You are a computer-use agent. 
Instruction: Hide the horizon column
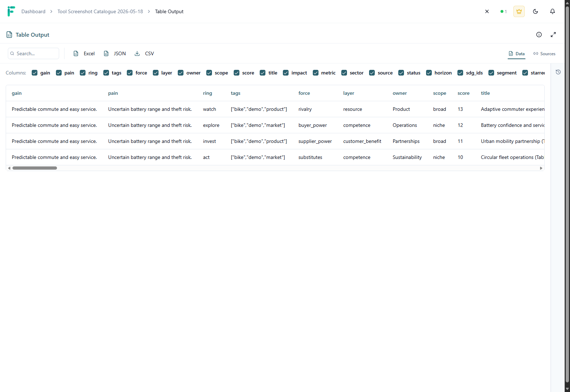click(x=429, y=73)
